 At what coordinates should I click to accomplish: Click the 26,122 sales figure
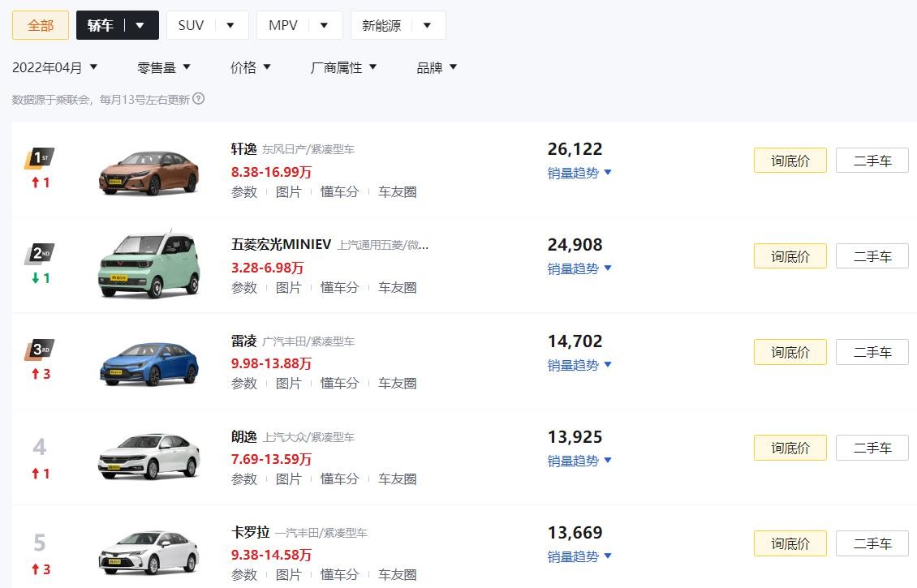coord(575,149)
